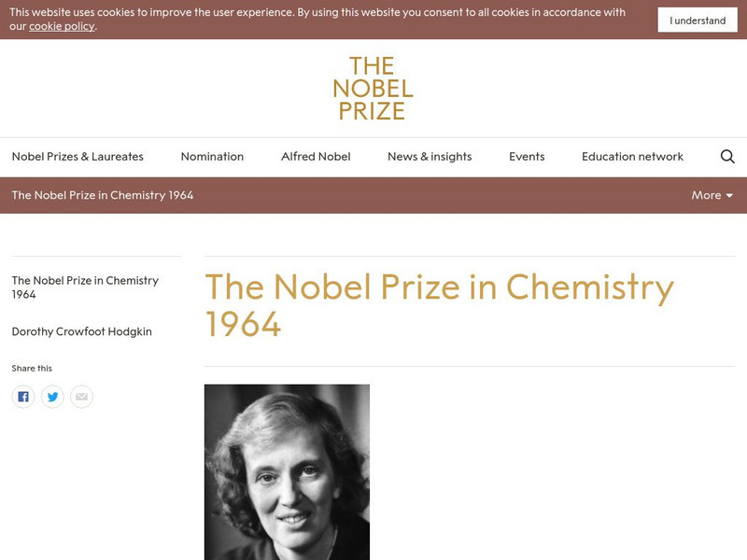
Task: Click the page heading Nobel Prize in Chemistry 1964
Action: pyautogui.click(x=439, y=306)
